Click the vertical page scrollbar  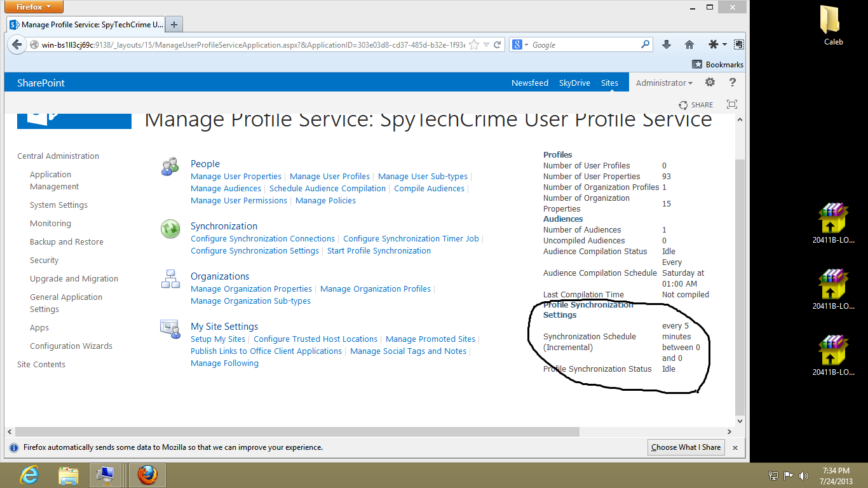click(x=739, y=287)
